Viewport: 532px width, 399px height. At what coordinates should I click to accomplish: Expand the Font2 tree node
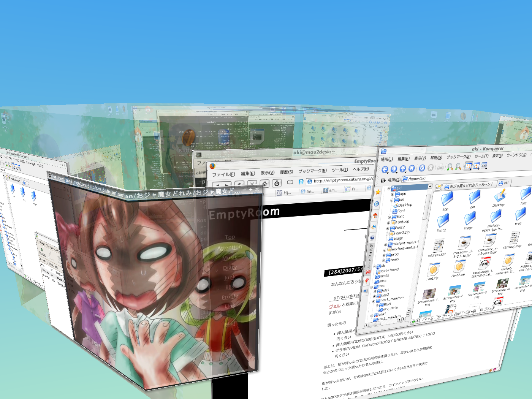388,229
